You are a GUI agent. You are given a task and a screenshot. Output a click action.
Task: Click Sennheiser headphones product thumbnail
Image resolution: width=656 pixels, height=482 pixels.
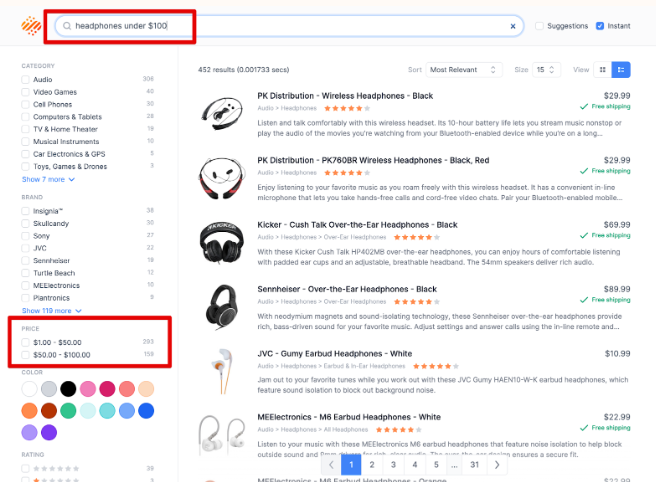pyautogui.click(x=222, y=307)
